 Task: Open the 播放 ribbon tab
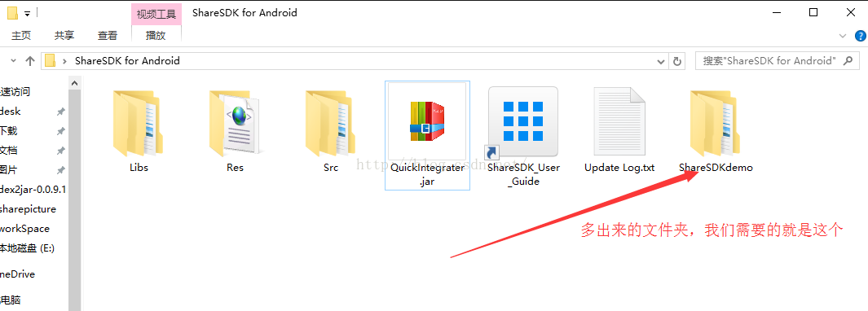(156, 36)
